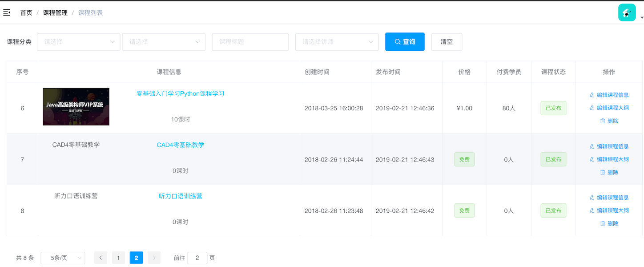Click 免费 price tag in row 8
Image resolution: width=644 pixels, height=267 pixels.
[464, 210]
